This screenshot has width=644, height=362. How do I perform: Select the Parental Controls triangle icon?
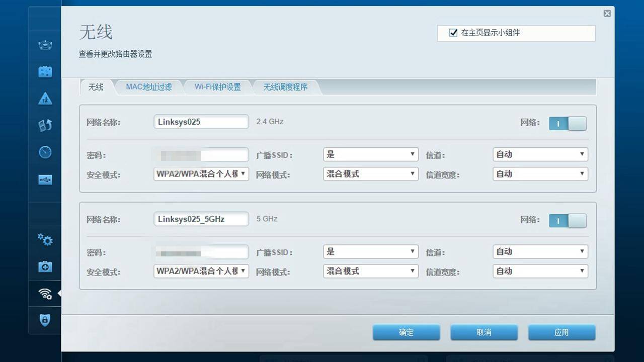tap(45, 99)
